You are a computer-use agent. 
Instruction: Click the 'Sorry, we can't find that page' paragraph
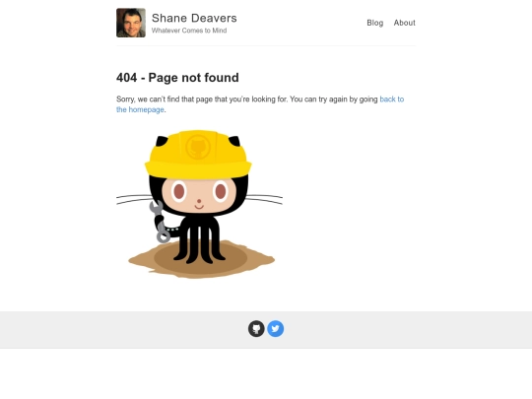[260, 104]
